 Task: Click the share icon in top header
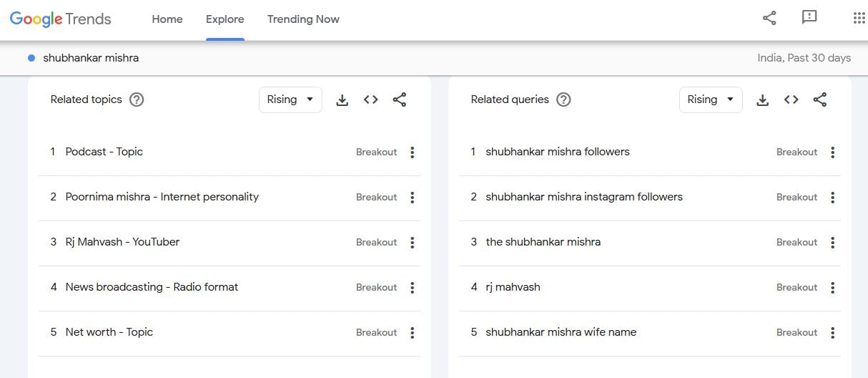click(769, 19)
